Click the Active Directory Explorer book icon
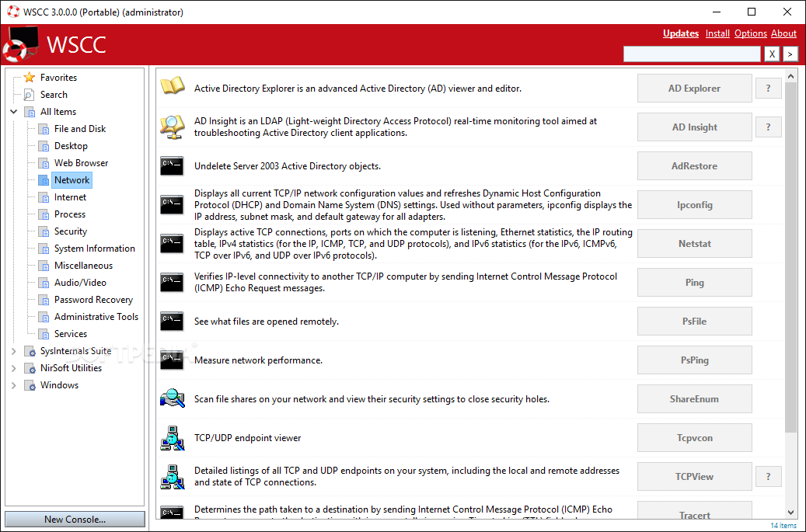 click(x=173, y=86)
